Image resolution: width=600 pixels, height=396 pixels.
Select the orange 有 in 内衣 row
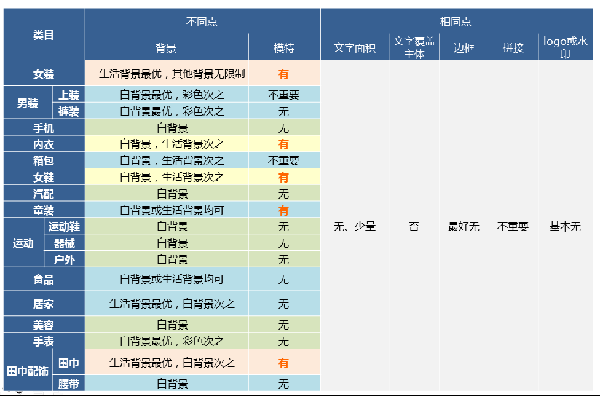pyautogui.click(x=284, y=144)
